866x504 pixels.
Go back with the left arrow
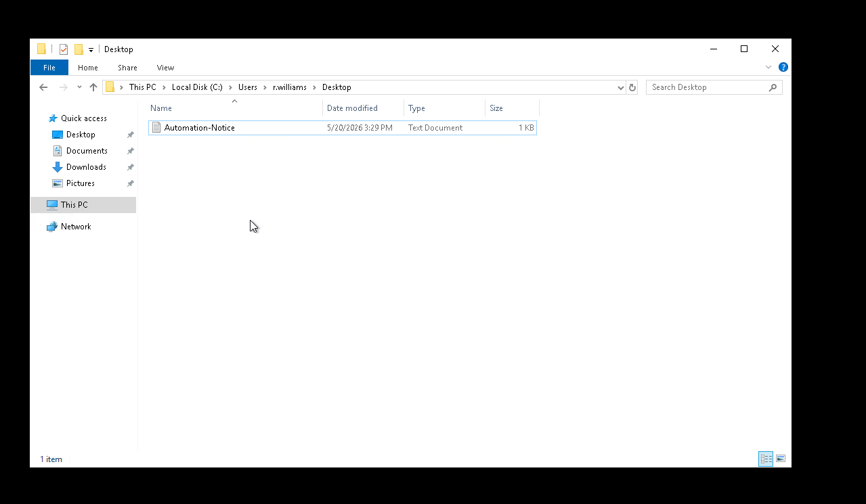pos(43,87)
